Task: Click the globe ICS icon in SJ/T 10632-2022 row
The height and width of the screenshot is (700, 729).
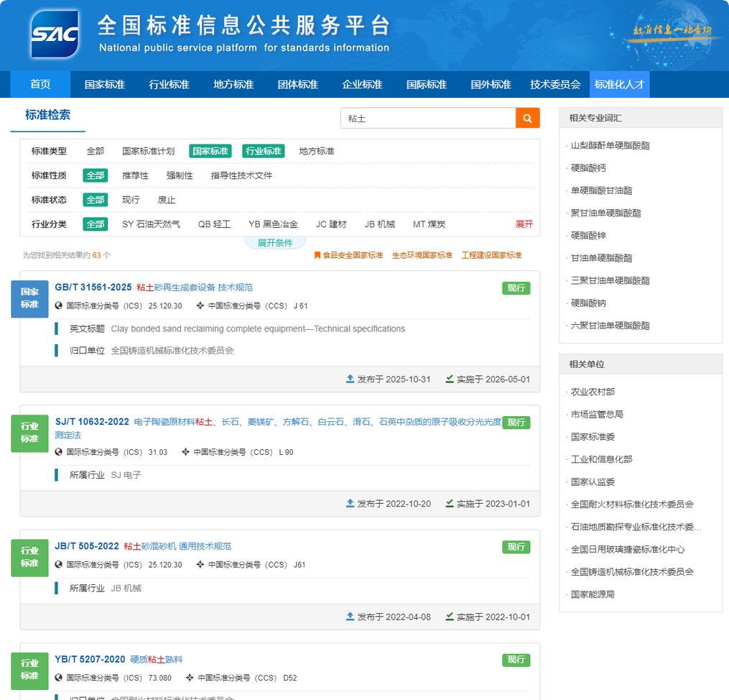Action: tap(59, 451)
